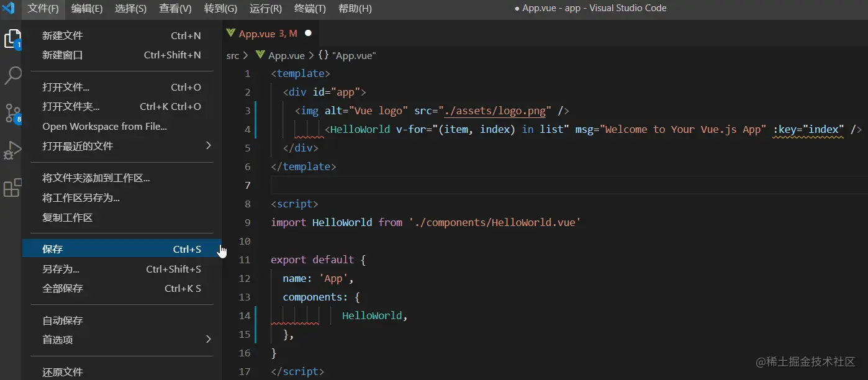The image size is (868, 380).
Task: Click the unsaved dot on the App.vue tab
Action: pyautogui.click(x=308, y=34)
